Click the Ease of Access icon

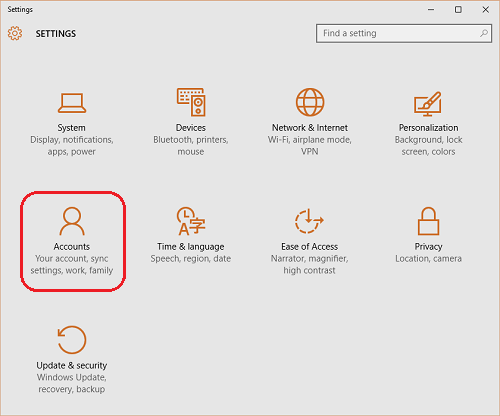click(309, 221)
